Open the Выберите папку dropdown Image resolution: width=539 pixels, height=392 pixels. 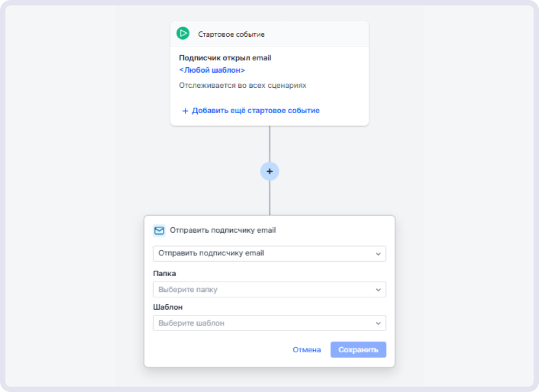[269, 290]
